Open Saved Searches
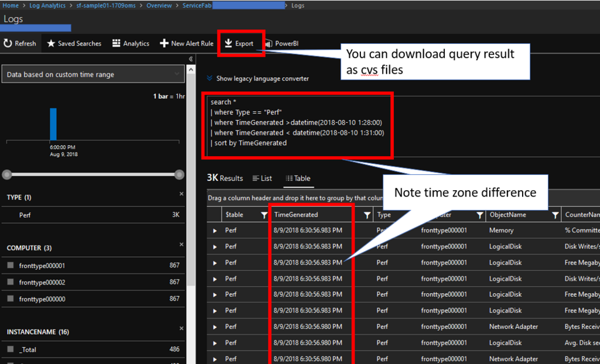 coord(74,43)
